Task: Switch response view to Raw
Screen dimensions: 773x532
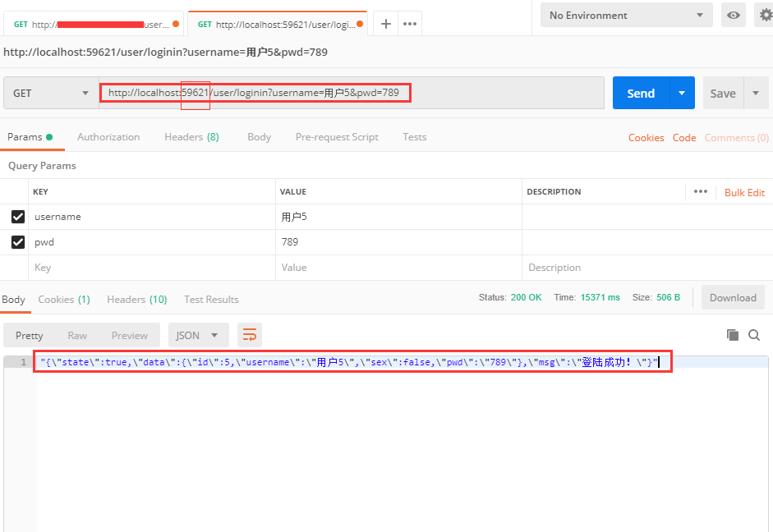Action: pos(77,336)
